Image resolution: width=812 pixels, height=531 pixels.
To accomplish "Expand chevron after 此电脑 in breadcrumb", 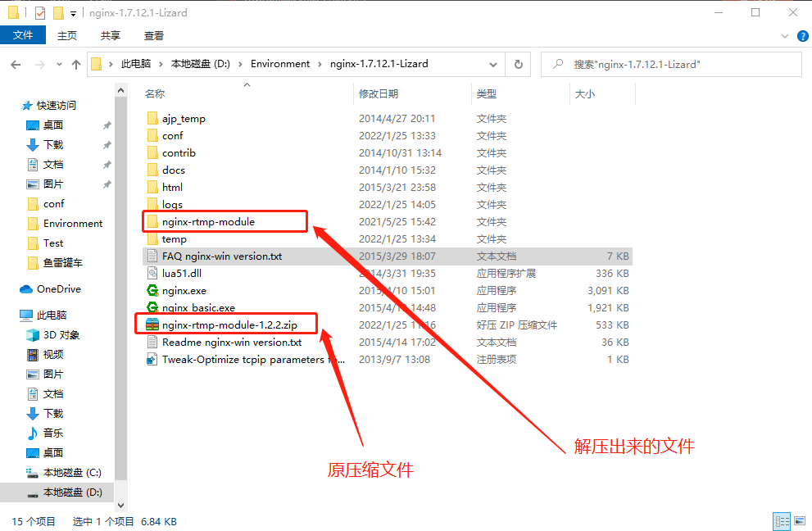I will click(x=161, y=64).
